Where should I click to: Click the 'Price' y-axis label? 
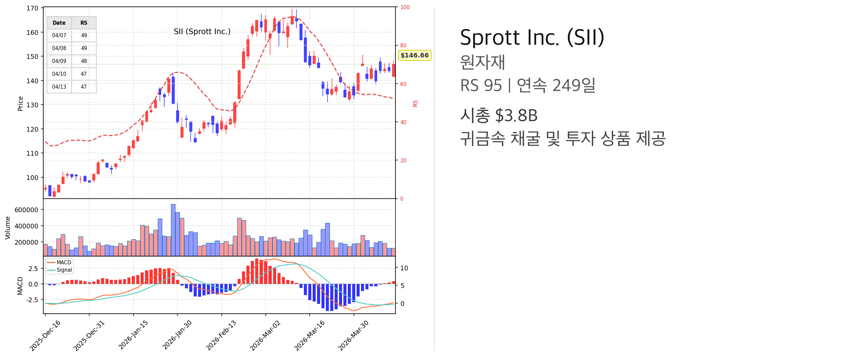20,104
